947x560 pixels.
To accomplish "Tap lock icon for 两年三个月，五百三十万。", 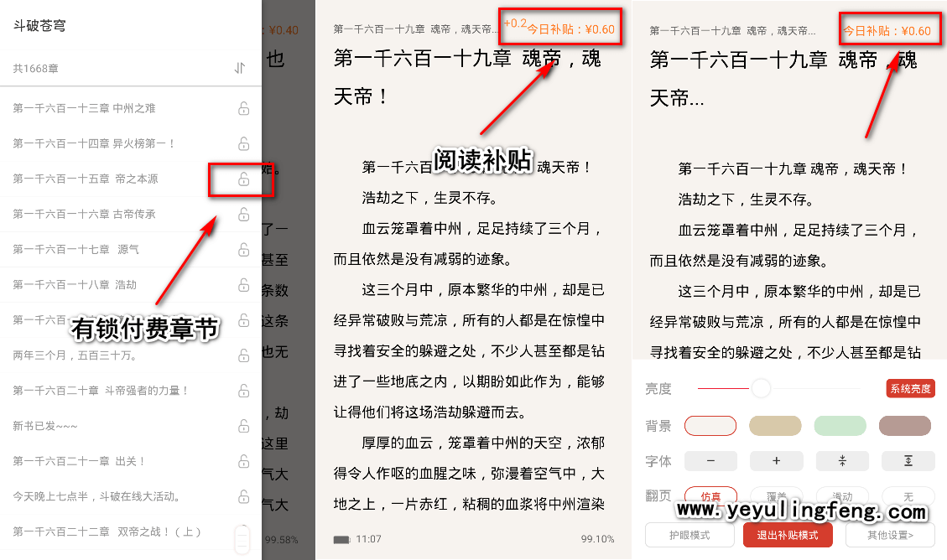I will (x=243, y=355).
